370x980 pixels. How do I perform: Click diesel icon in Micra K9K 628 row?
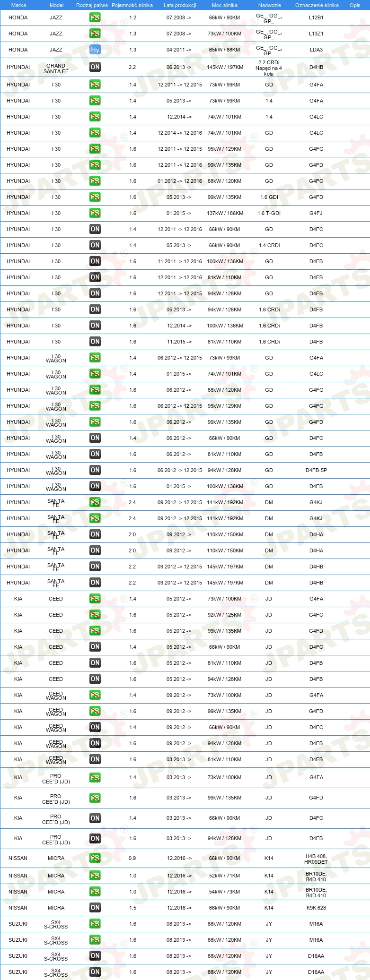95,908
